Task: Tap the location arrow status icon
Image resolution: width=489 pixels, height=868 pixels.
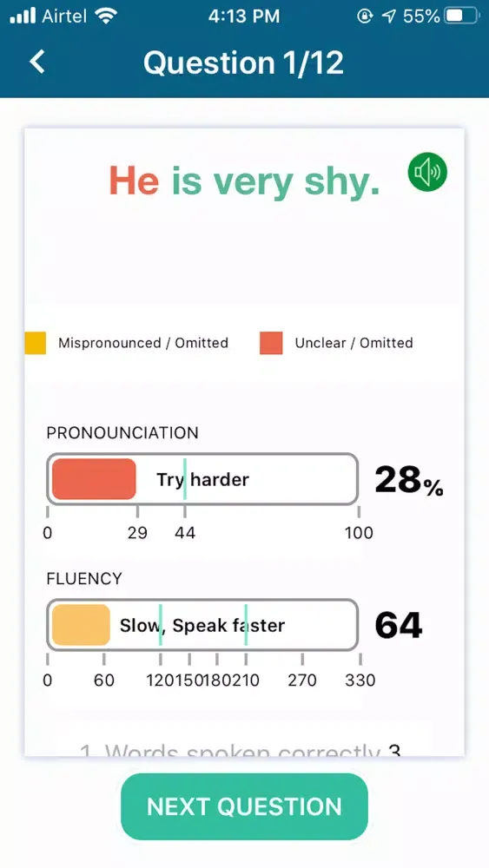Action: click(x=389, y=16)
